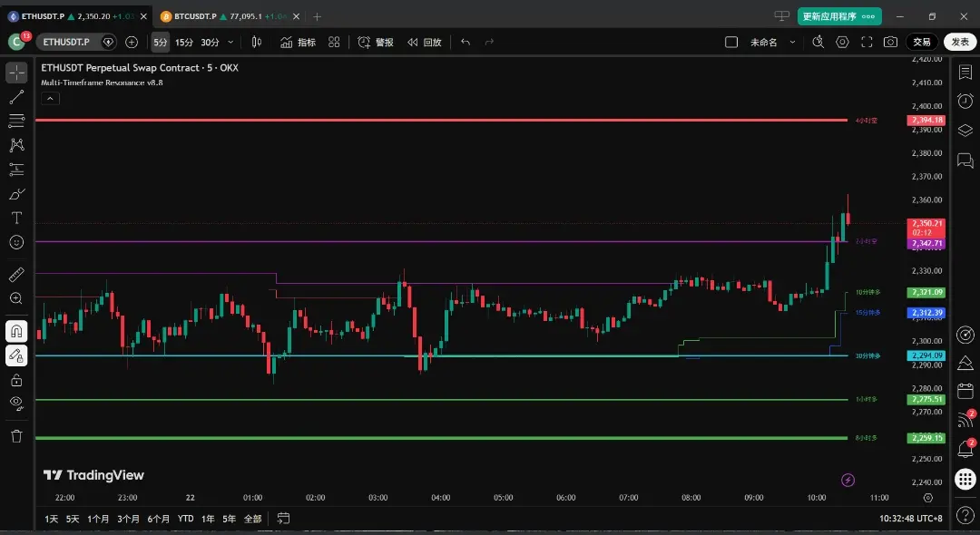The width and height of the screenshot is (980, 535).
Task: Open the chat panel icon
Action: pos(965,160)
